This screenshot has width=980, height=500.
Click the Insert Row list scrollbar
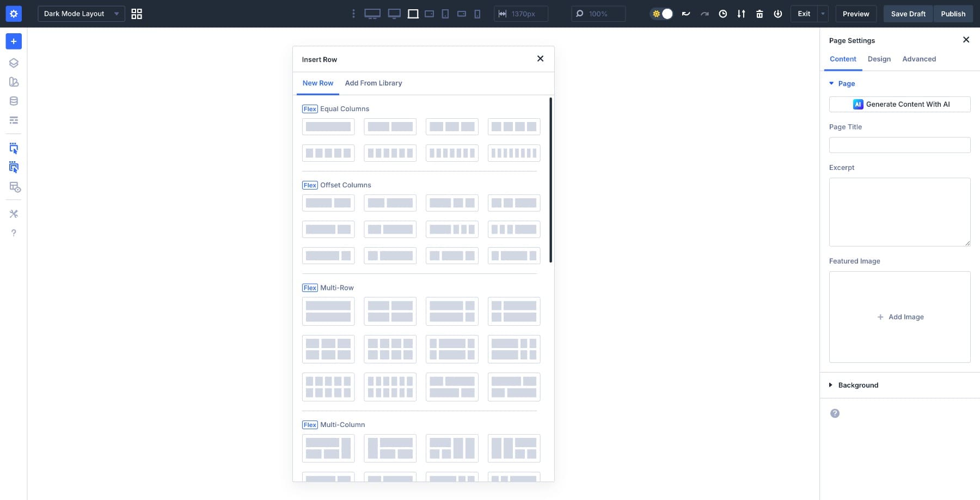tap(550, 180)
